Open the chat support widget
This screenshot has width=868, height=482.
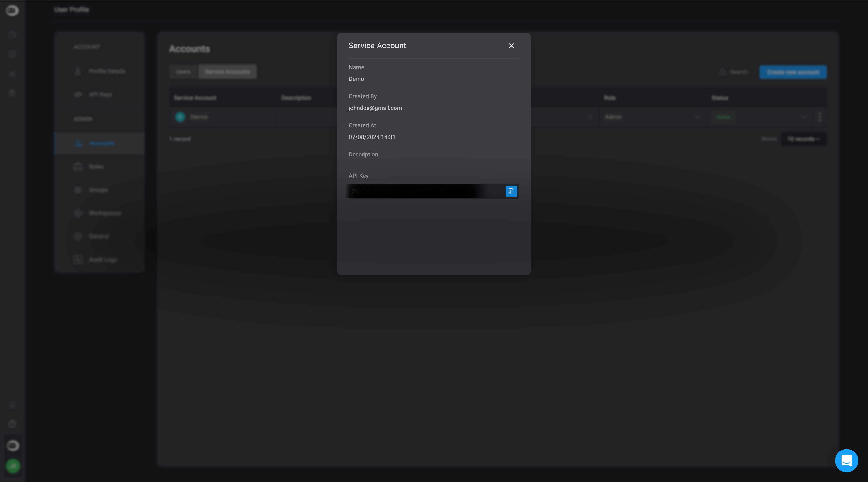pos(846,460)
